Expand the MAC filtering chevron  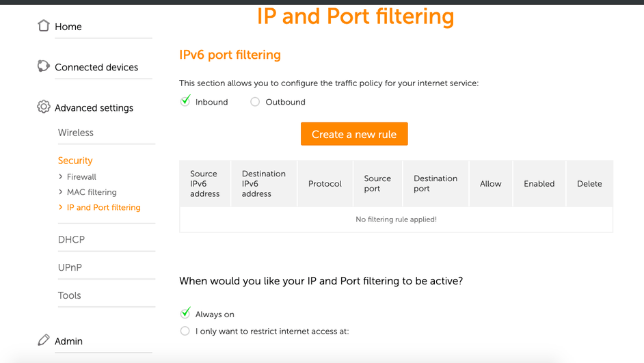click(x=61, y=192)
